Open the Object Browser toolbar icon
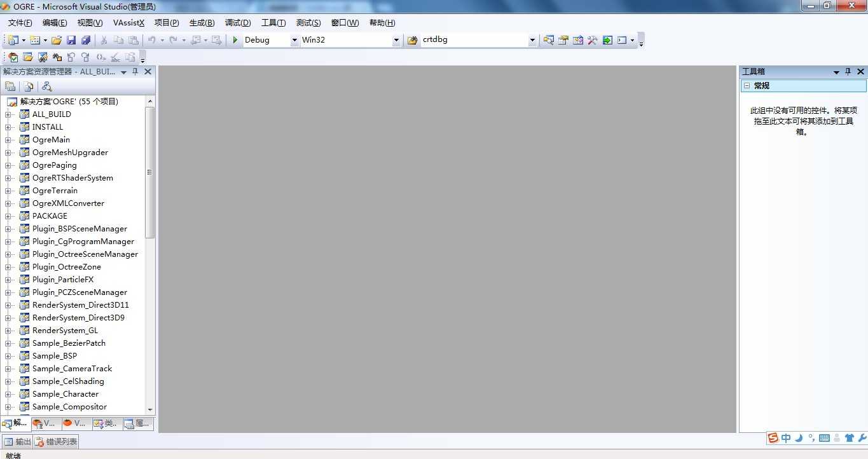Image resolution: width=868 pixels, height=459 pixels. [x=578, y=40]
